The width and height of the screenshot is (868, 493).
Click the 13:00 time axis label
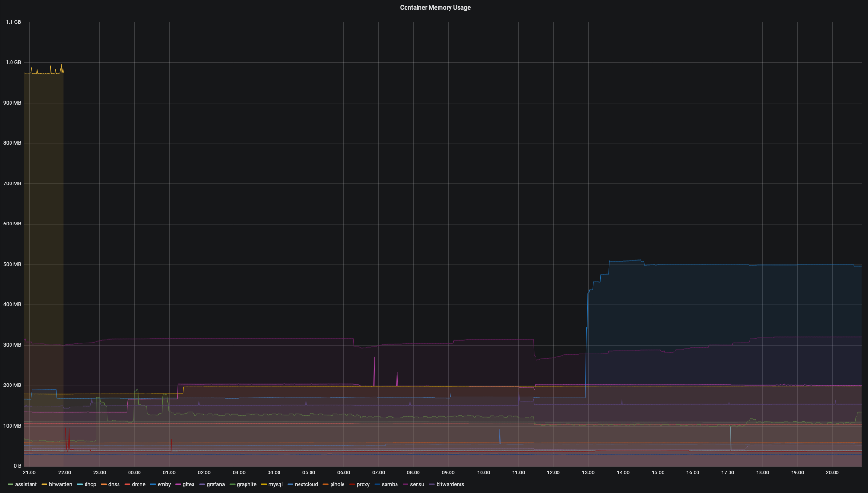point(588,472)
